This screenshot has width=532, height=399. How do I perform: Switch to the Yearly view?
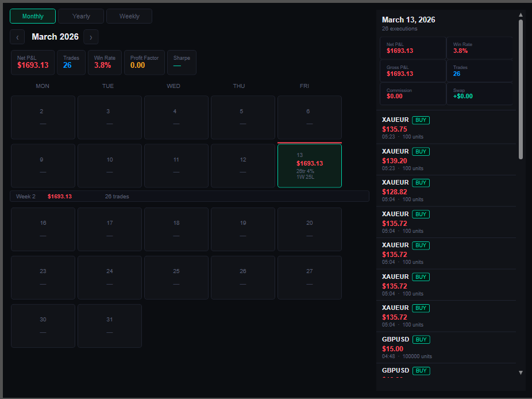(x=80, y=16)
